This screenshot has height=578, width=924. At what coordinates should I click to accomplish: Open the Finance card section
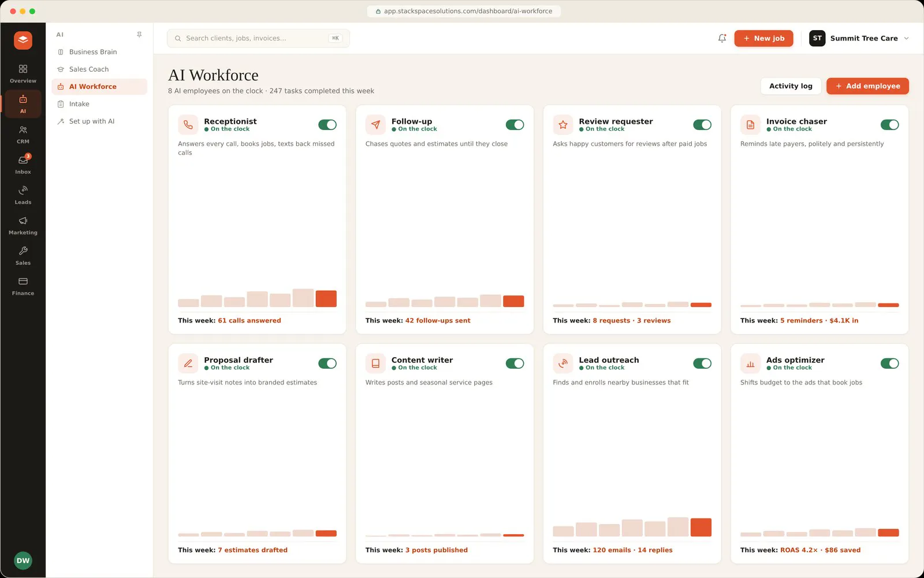tap(23, 286)
